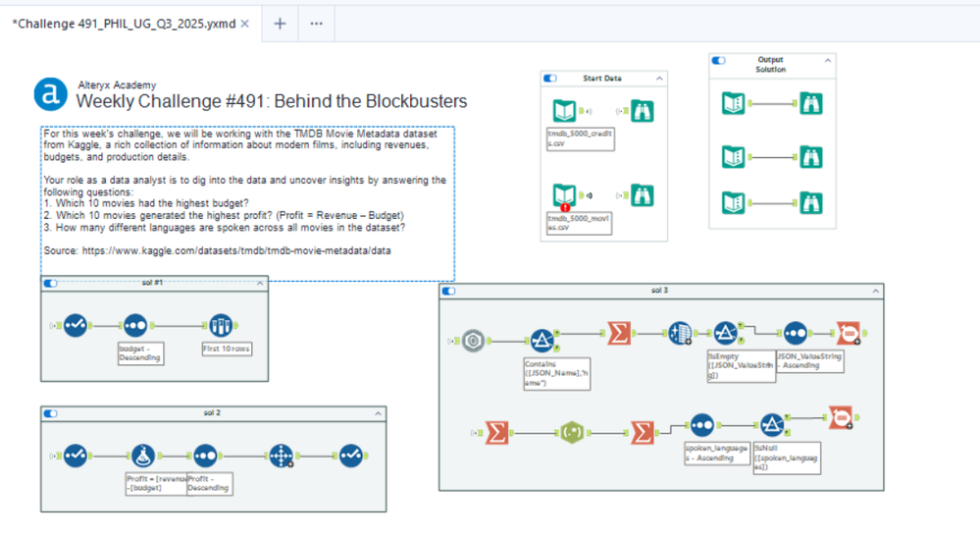Click the tmdb_5000_movies.csv annotation
Screen dimensions: 980x541
[x=579, y=223]
